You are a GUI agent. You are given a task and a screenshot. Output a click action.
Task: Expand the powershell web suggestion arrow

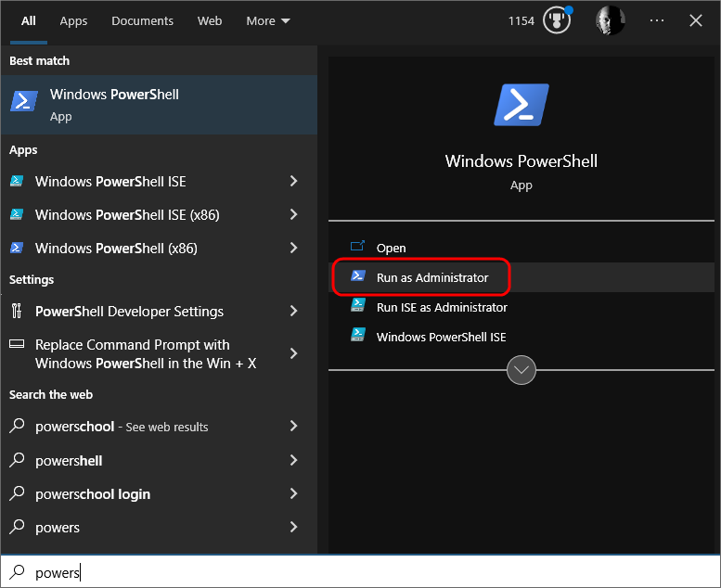(293, 460)
